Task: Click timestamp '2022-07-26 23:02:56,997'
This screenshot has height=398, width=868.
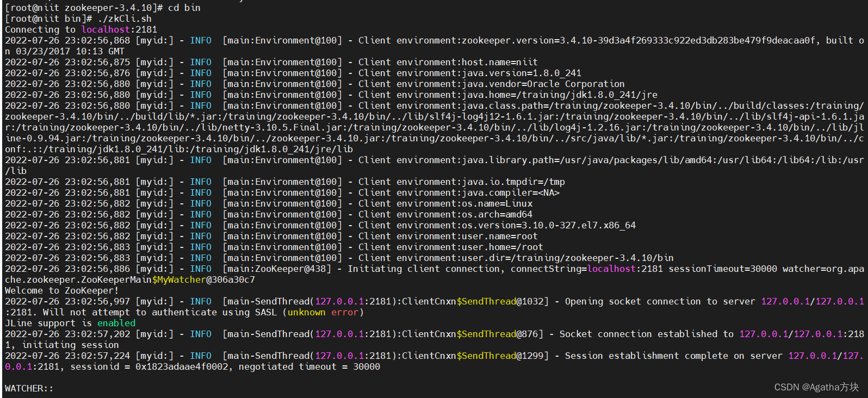Action: (x=67, y=301)
